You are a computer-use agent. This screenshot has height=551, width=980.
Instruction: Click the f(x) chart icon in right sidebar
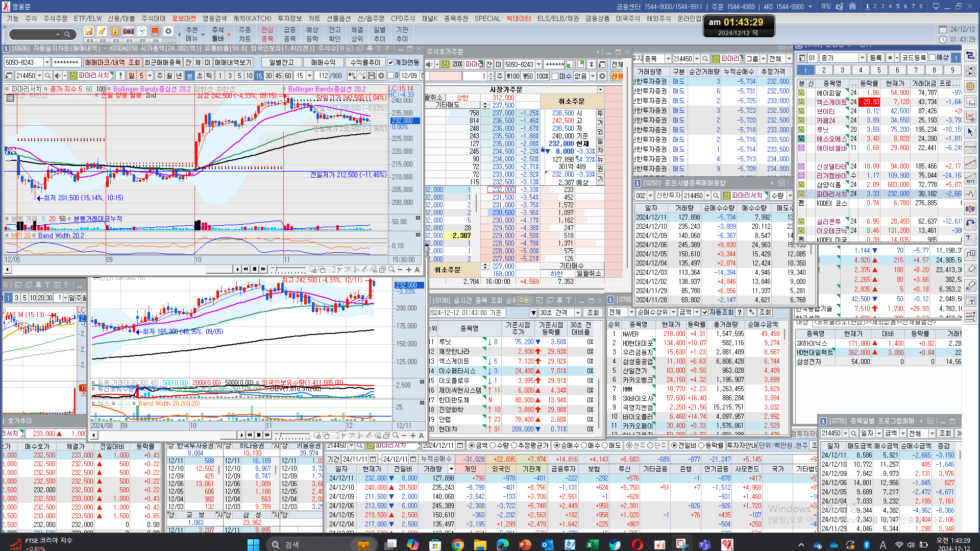970,102
